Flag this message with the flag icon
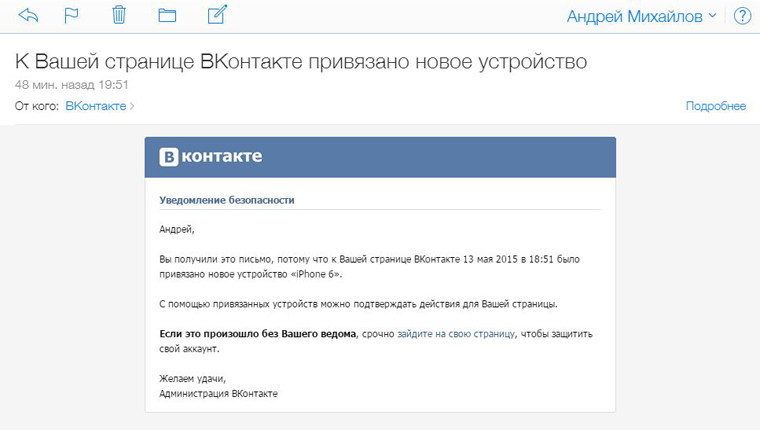The width and height of the screenshot is (760, 430). point(71,16)
